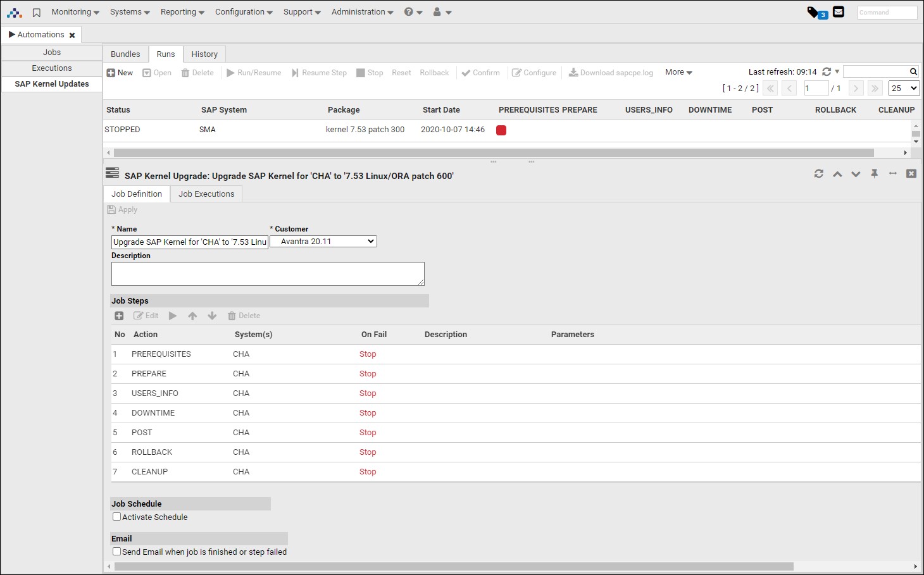The width and height of the screenshot is (924, 575).
Task: Open the Customer dropdown showing Avantra 20.11
Action: pyautogui.click(x=323, y=241)
